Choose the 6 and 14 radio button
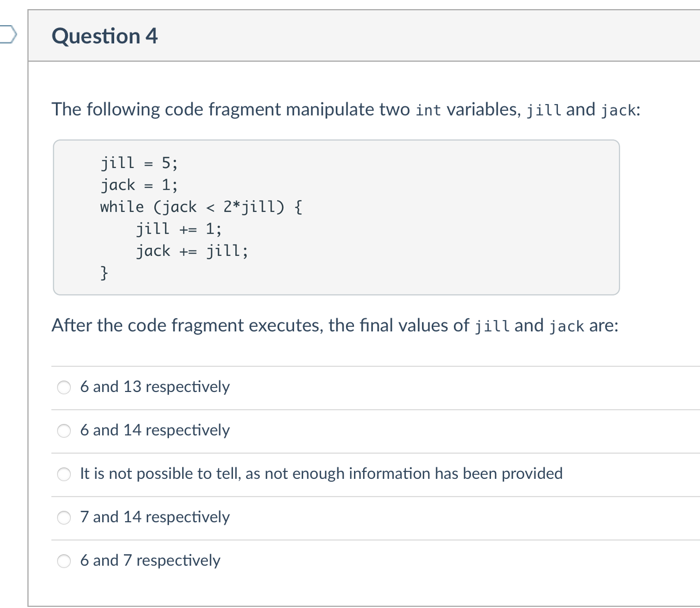700x608 pixels. coord(65,431)
